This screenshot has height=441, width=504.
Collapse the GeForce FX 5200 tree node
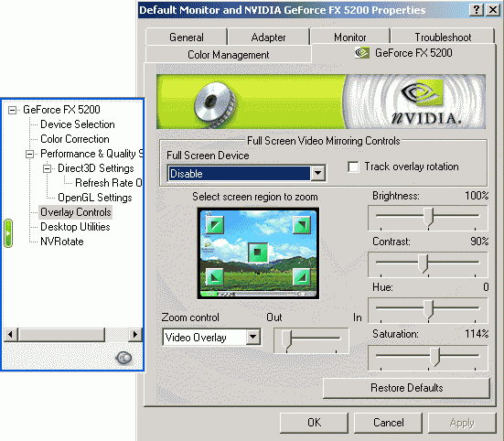[x=12, y=110]
